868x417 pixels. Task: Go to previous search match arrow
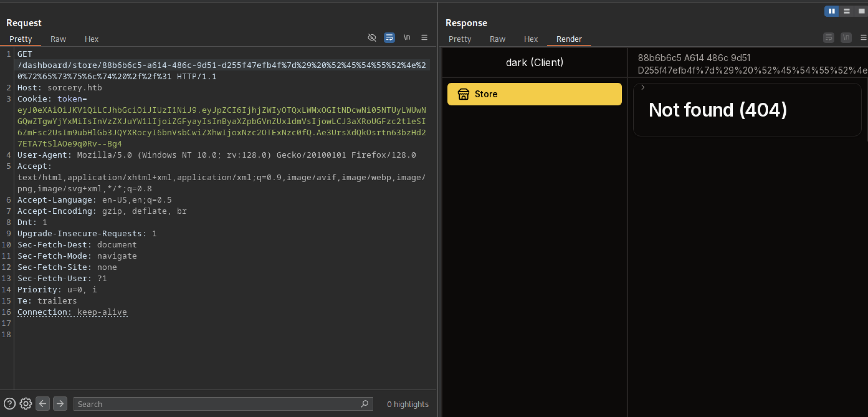click(43, 404)
